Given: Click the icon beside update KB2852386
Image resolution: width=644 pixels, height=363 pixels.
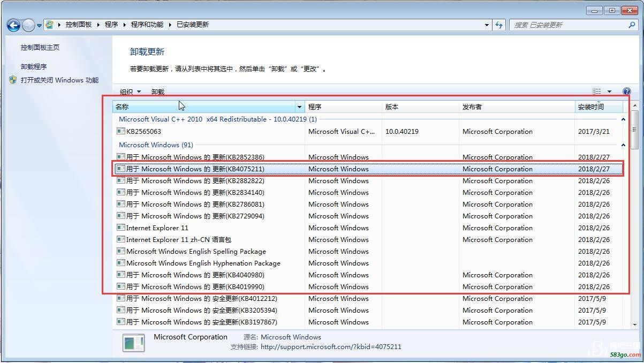Looking at the screenshot, I should pyautogui.click(x=121, y=157).
